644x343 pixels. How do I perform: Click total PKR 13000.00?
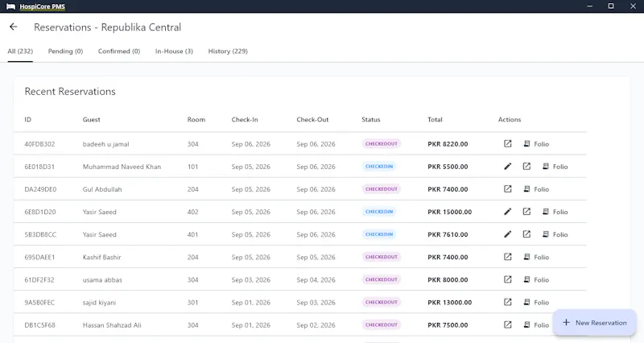tap(449, 302)
